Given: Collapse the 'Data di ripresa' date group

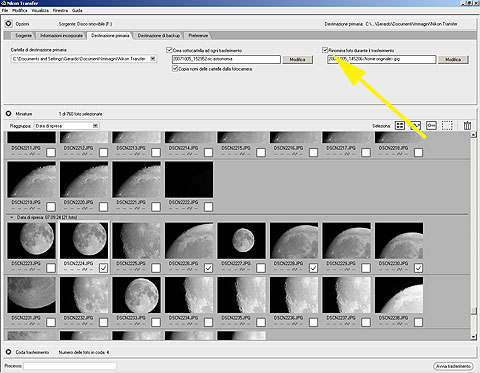Looking at the screenshot, I should tap(11, 217).
